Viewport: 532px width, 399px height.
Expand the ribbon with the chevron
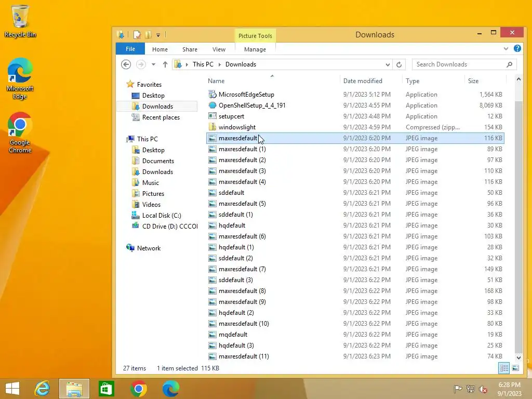(506, 48)
